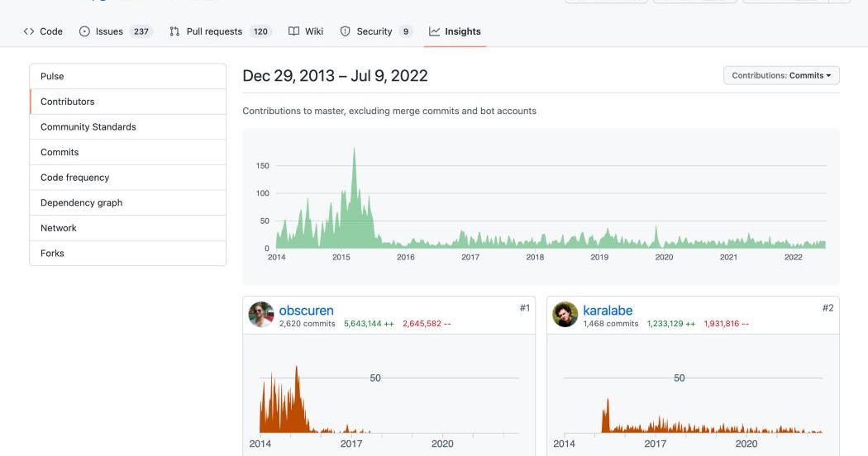This screenshot has width=868, height=456.
Task: Go to the Security tab
Action: point(375,31)
